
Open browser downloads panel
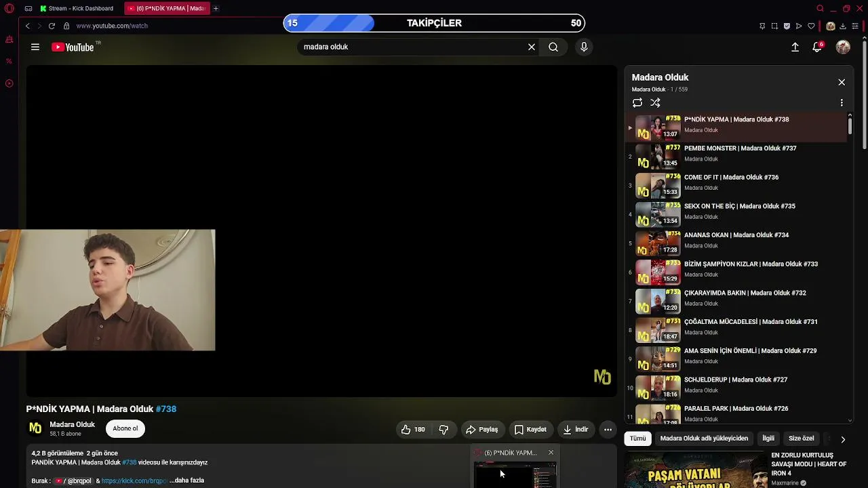pyautogui.click(x=843, y=26)
